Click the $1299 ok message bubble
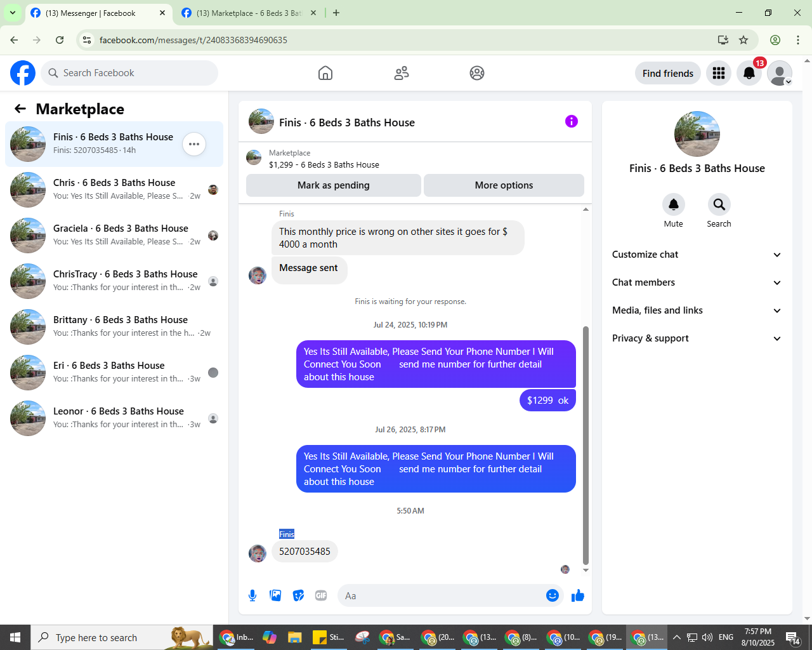The height and width of the screenshot is (650, 812). pos(547,400)
